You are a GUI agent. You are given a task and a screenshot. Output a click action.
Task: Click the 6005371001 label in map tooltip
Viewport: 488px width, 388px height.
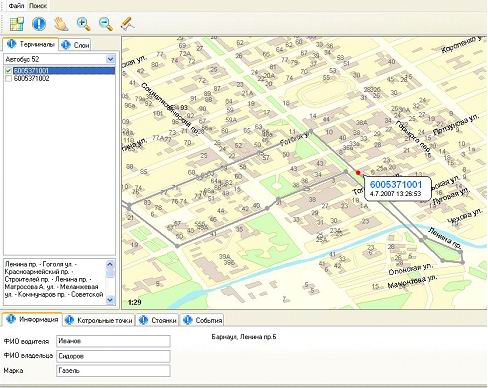(396, 184)
